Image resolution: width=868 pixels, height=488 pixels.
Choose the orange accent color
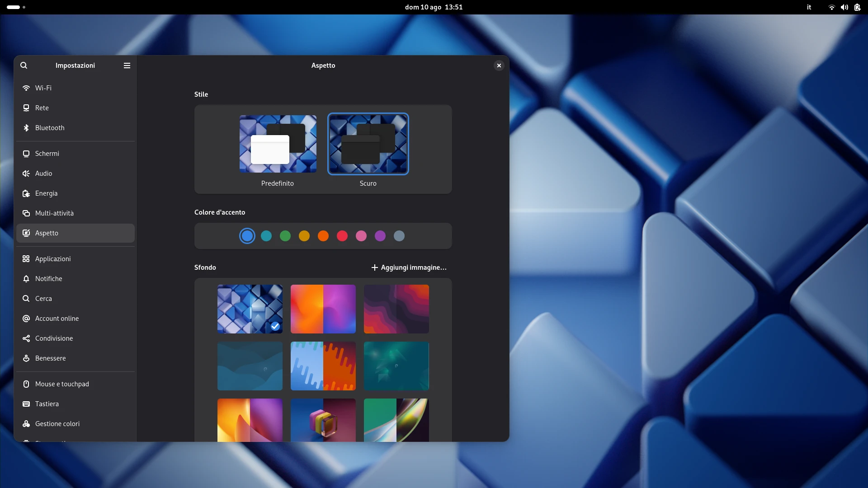point(323,236)
